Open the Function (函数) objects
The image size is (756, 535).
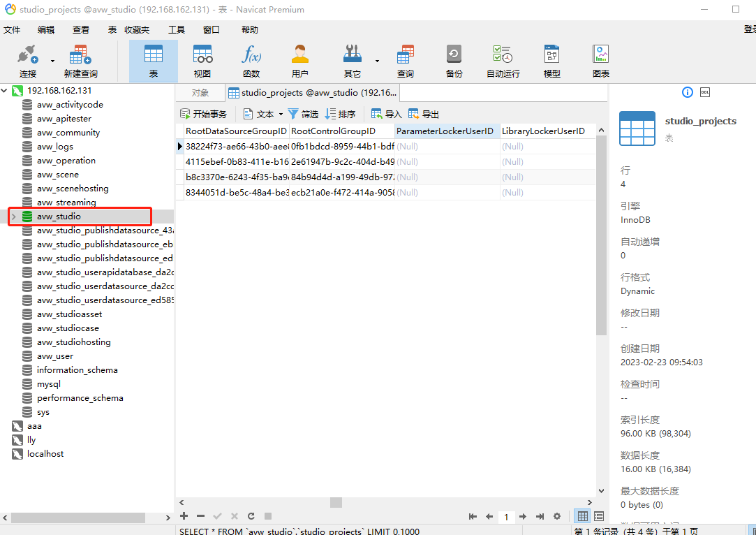click(251, 61)
